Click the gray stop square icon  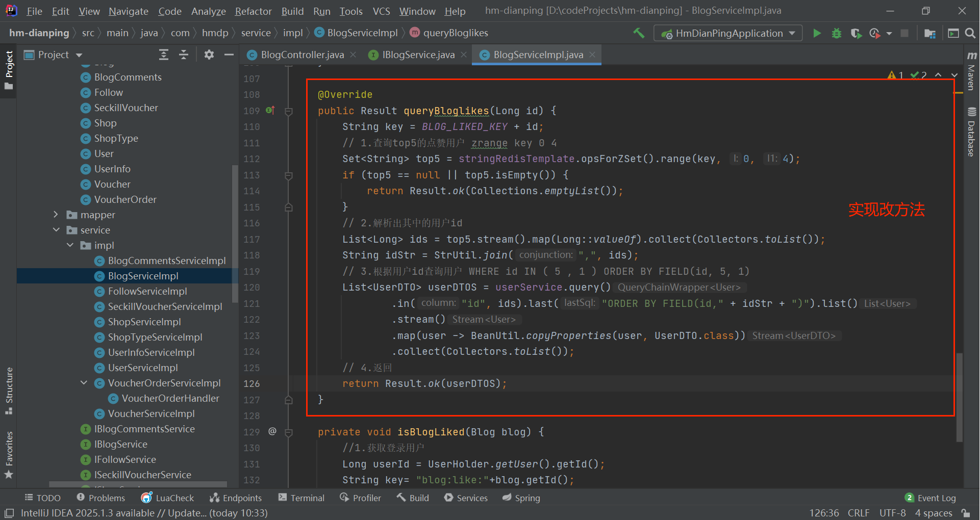[x=904, y=33]
